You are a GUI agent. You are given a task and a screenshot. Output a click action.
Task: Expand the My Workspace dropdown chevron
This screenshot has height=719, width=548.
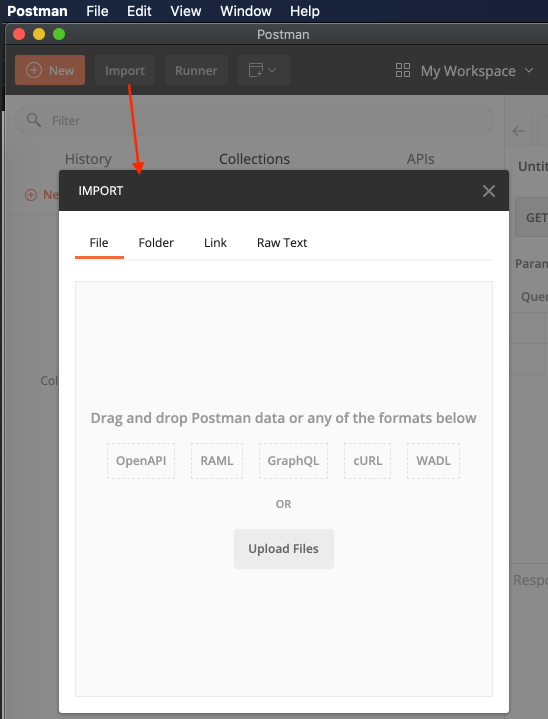click(529, 70)
